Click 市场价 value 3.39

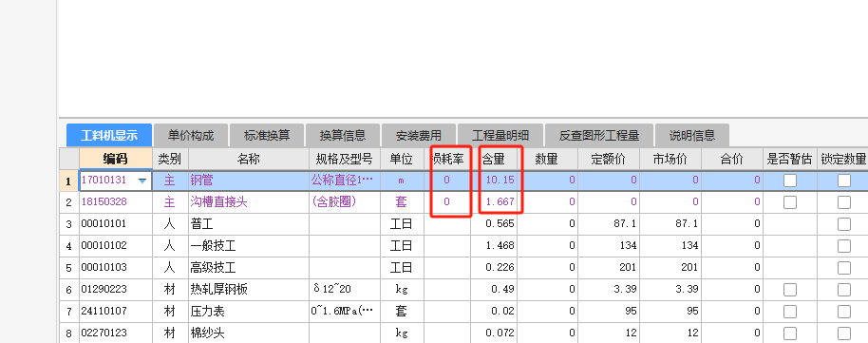(x=670, y=290)
